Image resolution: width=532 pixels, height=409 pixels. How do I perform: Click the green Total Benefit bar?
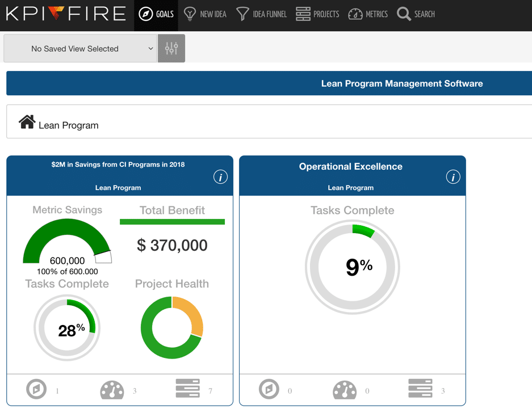pos(173,222)
